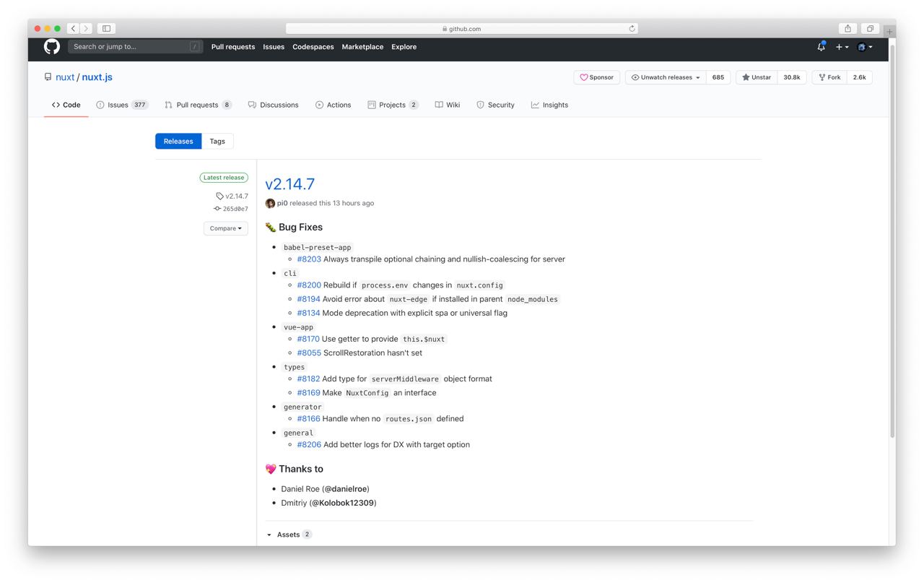Open the plus create-new menu

click(x=842, y=47)
